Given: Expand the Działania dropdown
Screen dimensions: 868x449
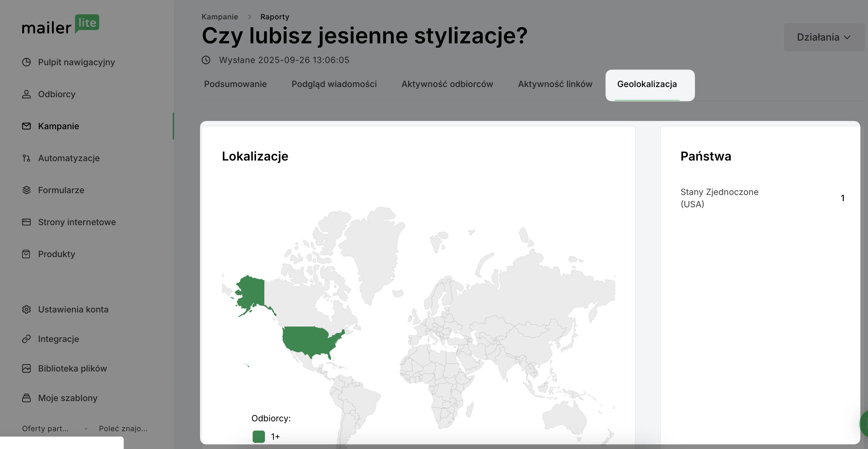Looking at the screenshot, I should coord(823,37).
